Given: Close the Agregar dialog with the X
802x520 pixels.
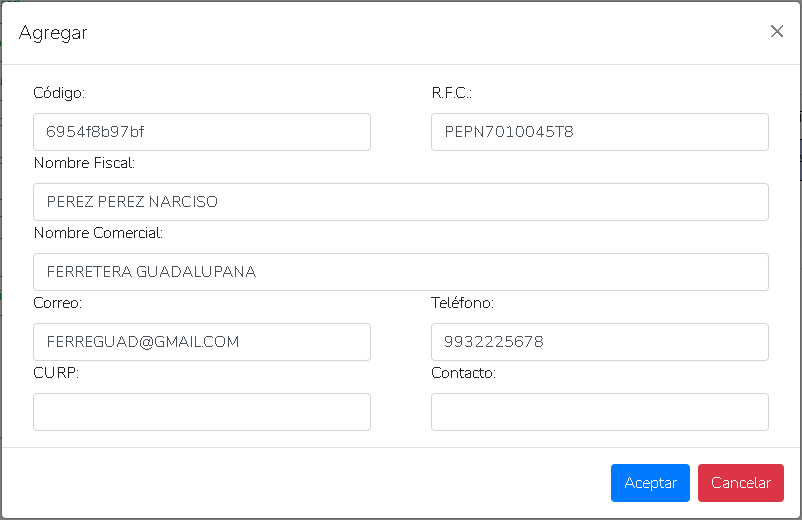Looking at the screenshot, I should pyautogui.click(x=777, y=31).
